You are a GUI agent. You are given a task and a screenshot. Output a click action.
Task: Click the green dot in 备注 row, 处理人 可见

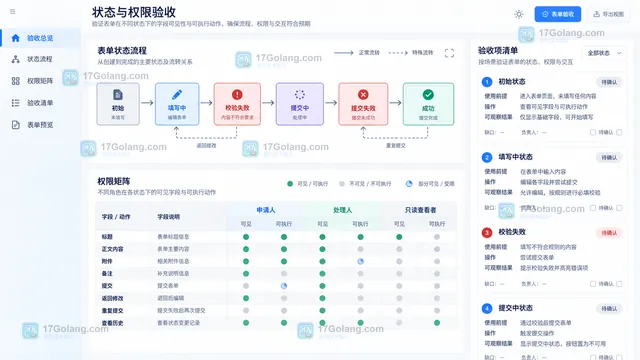click(322, 273)
